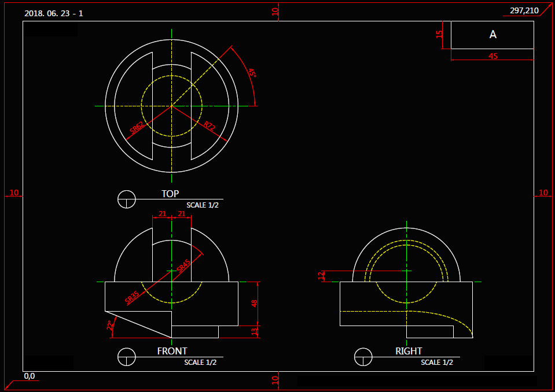Click the SR45 dimension in front view

pyautogui.click(x=183, y=266)
